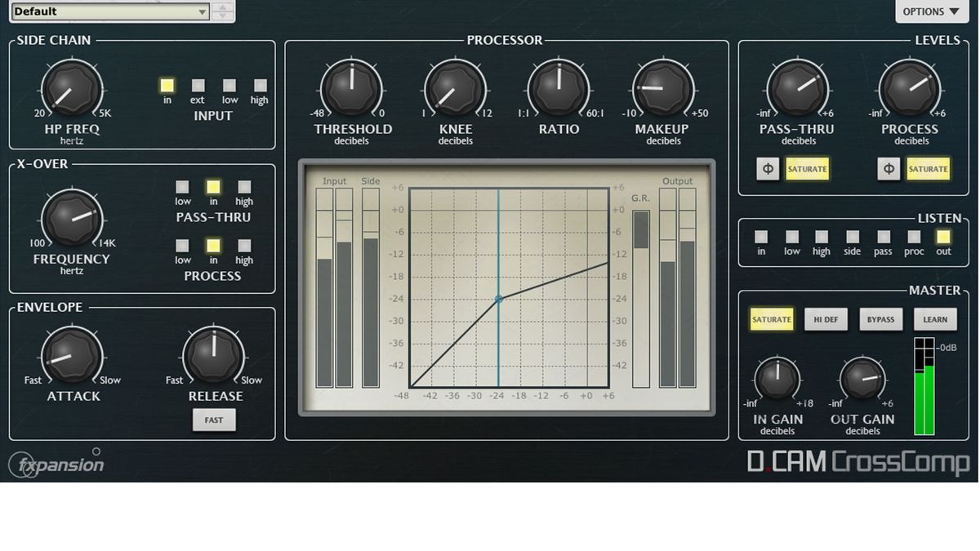This screenshot has width=980, height=551.
Task: Click the threshold point on compression curve
Action: [499, 299]
